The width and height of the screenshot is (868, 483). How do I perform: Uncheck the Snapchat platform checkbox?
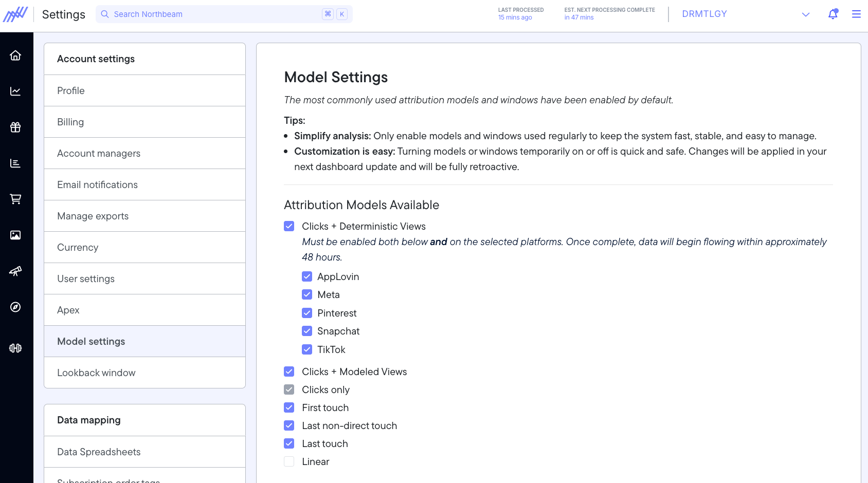pyautogui.click(x=307, y=331)
